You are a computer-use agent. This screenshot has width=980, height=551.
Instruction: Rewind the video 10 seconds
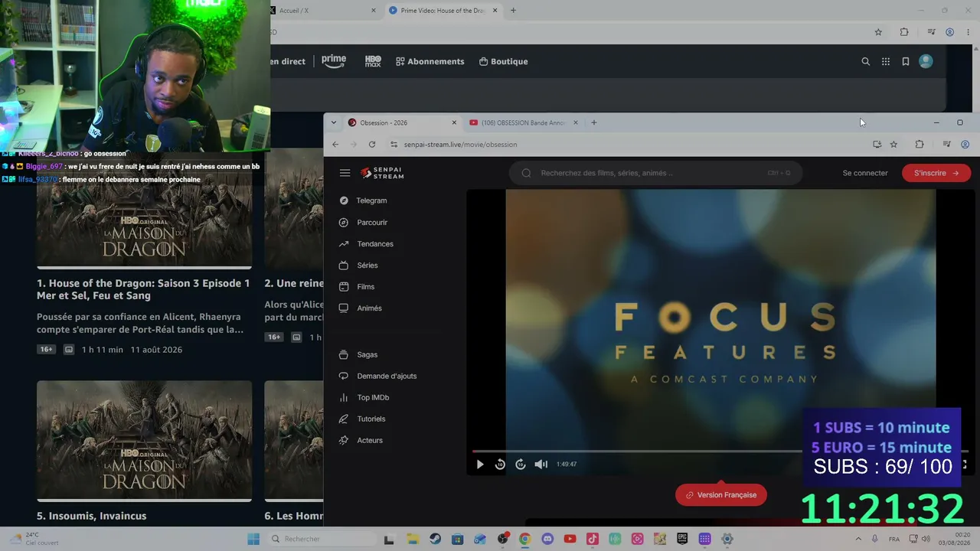pos(500,464)
